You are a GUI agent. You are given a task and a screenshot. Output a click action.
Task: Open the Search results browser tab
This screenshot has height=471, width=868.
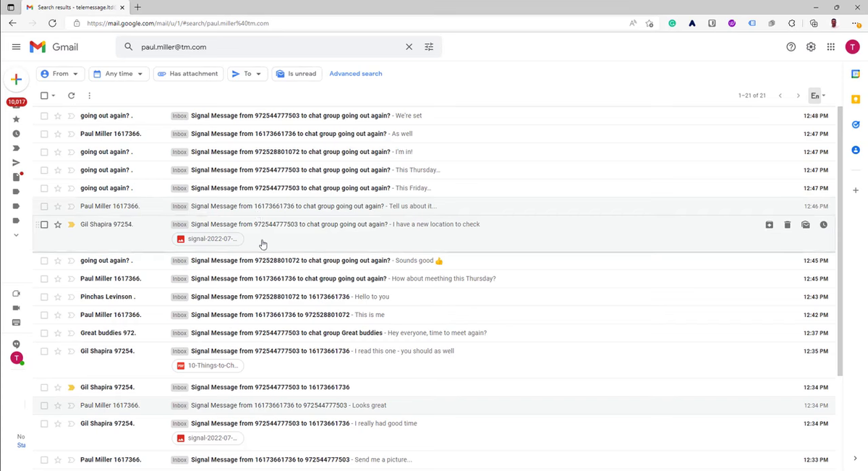pyautogui.click(x=72, y=8)
